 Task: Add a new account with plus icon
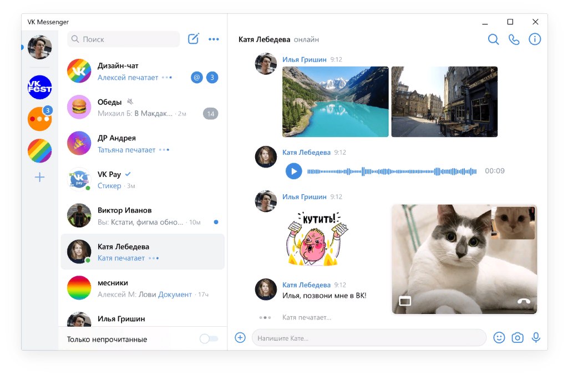click(x=40, y=177)
